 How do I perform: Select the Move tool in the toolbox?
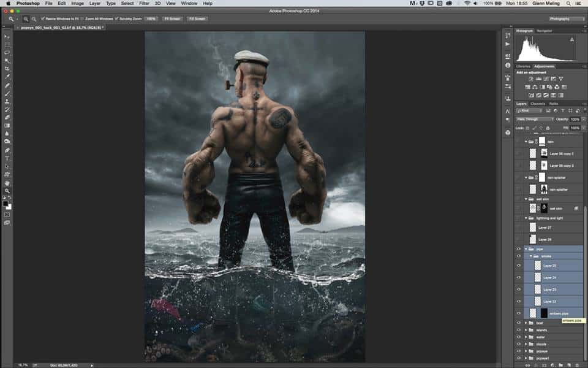pyautogui.click(x=7, y=37)
